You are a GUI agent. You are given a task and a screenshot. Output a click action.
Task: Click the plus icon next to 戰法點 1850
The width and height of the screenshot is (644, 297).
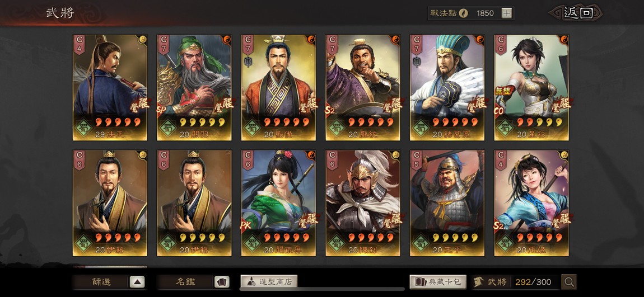[507, 13]
